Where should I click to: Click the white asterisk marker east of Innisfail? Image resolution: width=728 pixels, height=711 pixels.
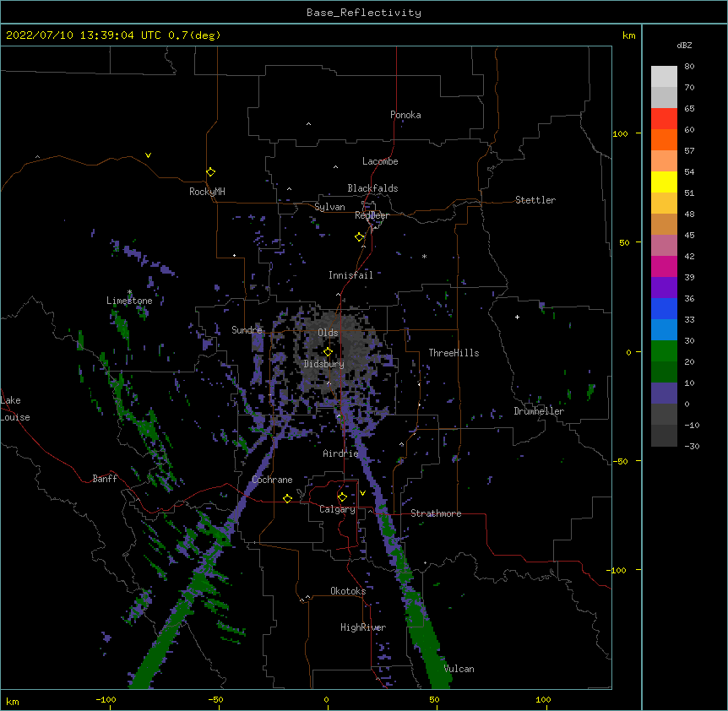click(x=424, y=256)
